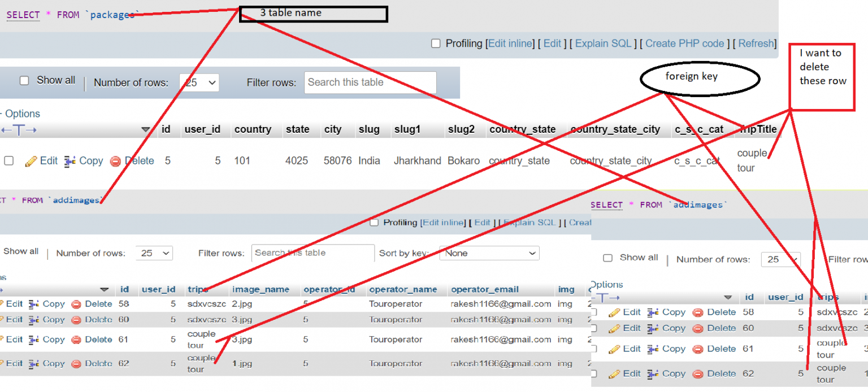
Task: Sort packages by slug2 column header
Action: pyautogui.click(x=461, y=129)
